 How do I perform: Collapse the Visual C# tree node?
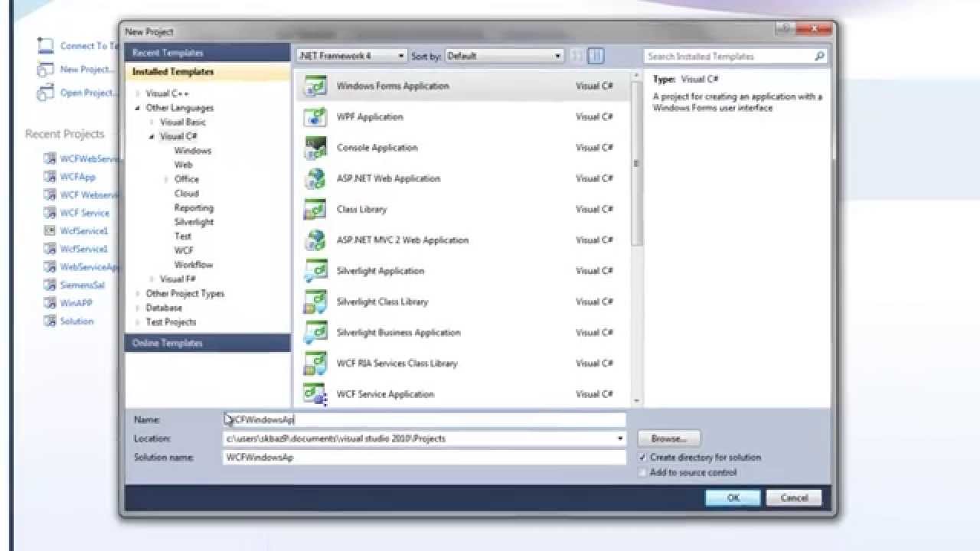click(152, 136)
